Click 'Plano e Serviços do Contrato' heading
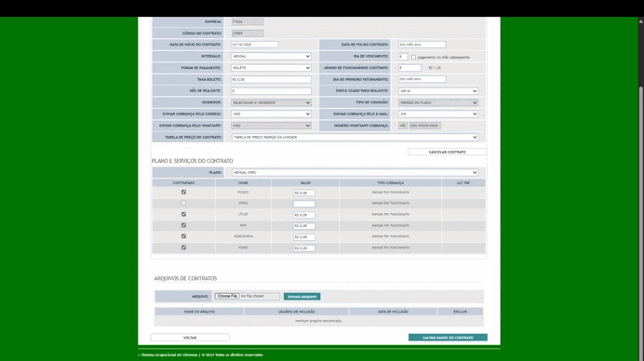This screenshot has height=361, width=644. (193, 161)
